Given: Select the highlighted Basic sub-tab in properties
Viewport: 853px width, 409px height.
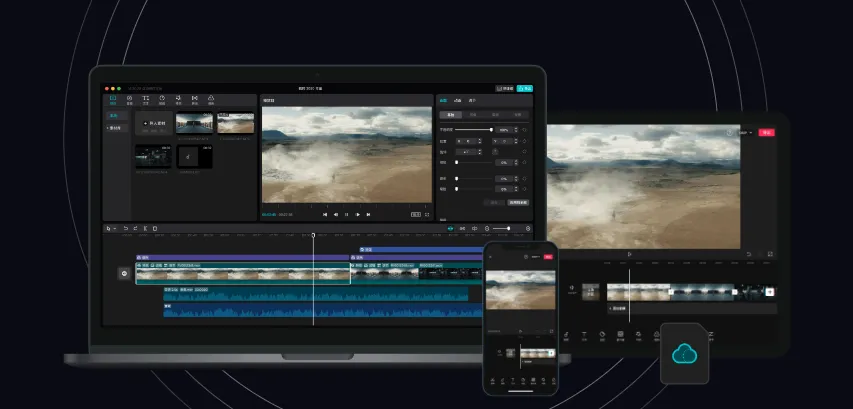Looking at the screenshot, I should (x=450, y=115).
